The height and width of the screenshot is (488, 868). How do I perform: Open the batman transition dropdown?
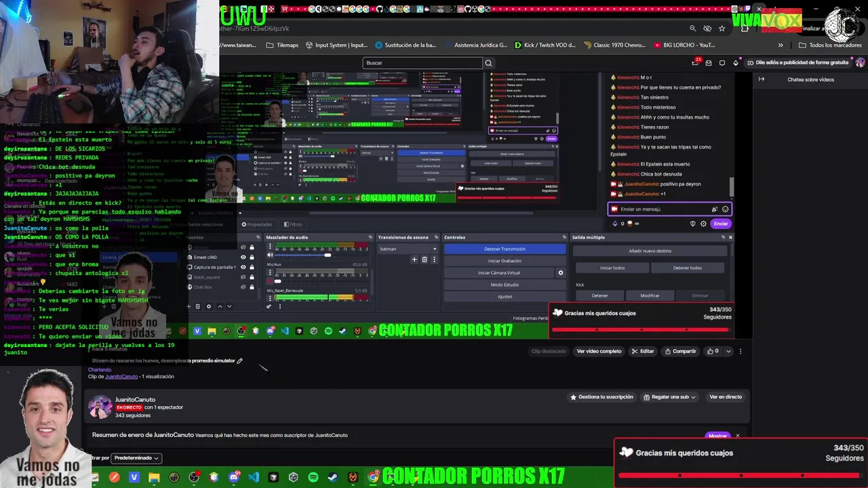[x=408, y=249]
